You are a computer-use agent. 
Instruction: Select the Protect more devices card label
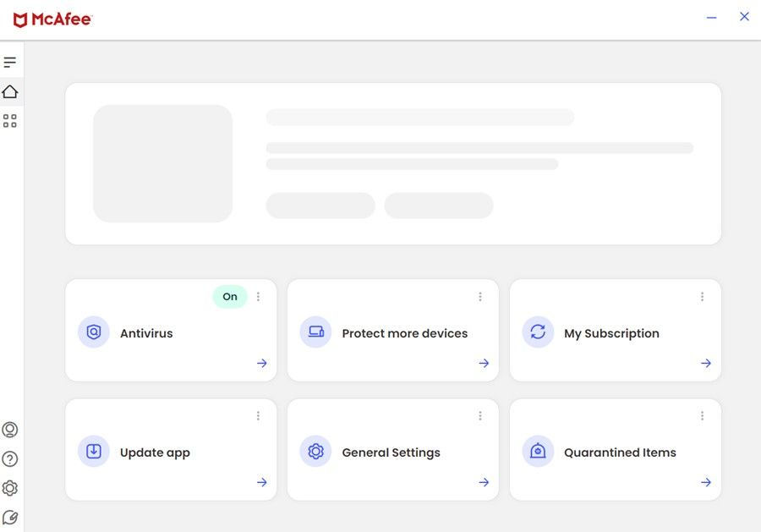(404, 333)
